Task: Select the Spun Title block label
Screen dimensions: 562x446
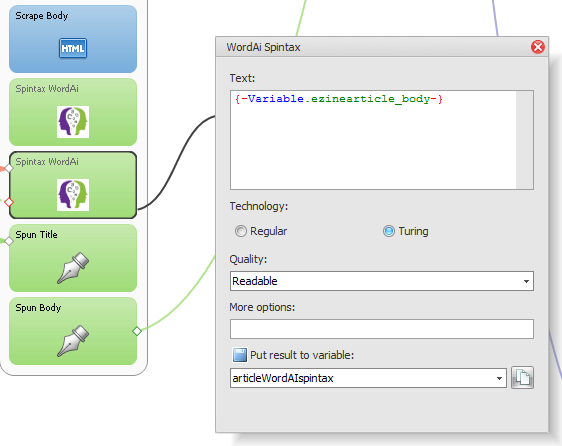Action: point(36,234)
